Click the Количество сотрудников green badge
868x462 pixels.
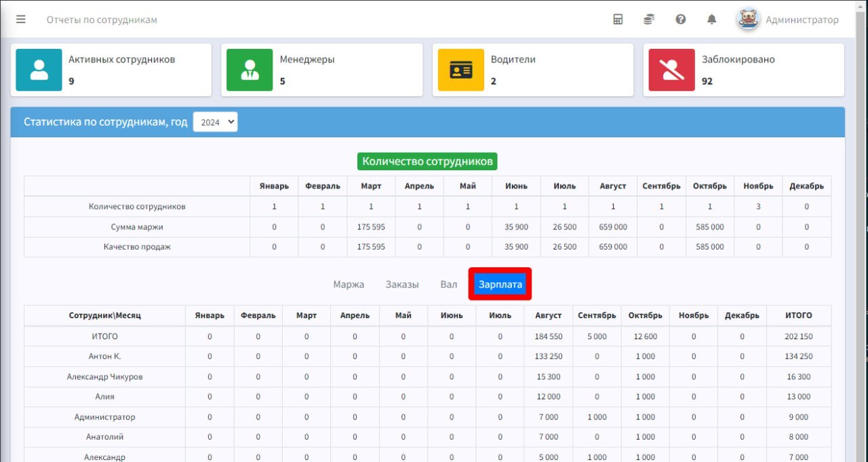tap(427, 161)
